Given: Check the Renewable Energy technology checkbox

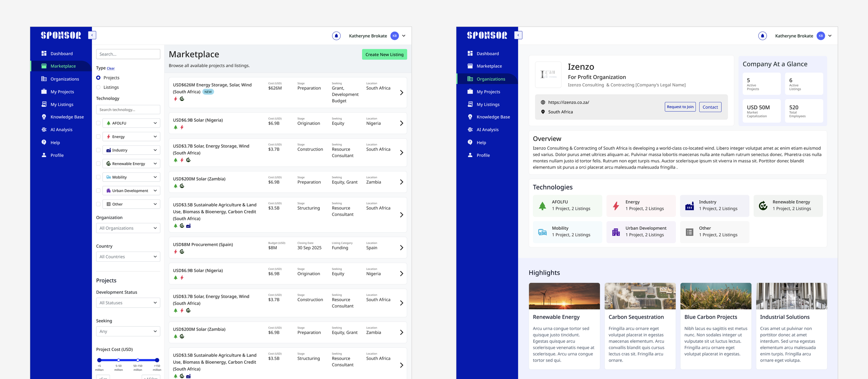Looking at the screenshot, I should 98,164.
